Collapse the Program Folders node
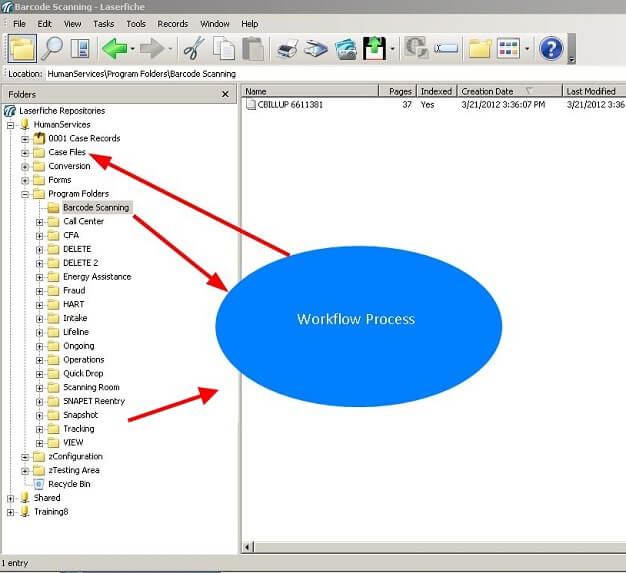Viewport: 626px width, 573px height. pos(25,194)
